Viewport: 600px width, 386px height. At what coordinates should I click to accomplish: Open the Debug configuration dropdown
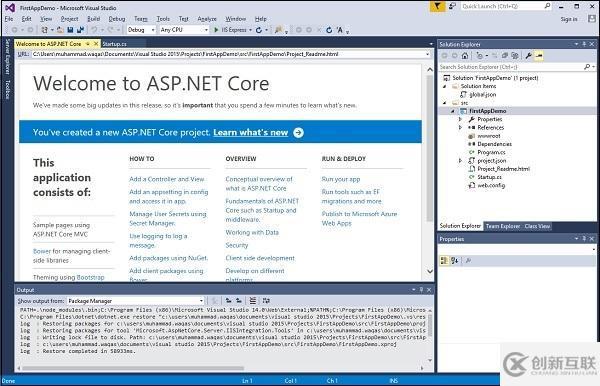coord(141,30)
